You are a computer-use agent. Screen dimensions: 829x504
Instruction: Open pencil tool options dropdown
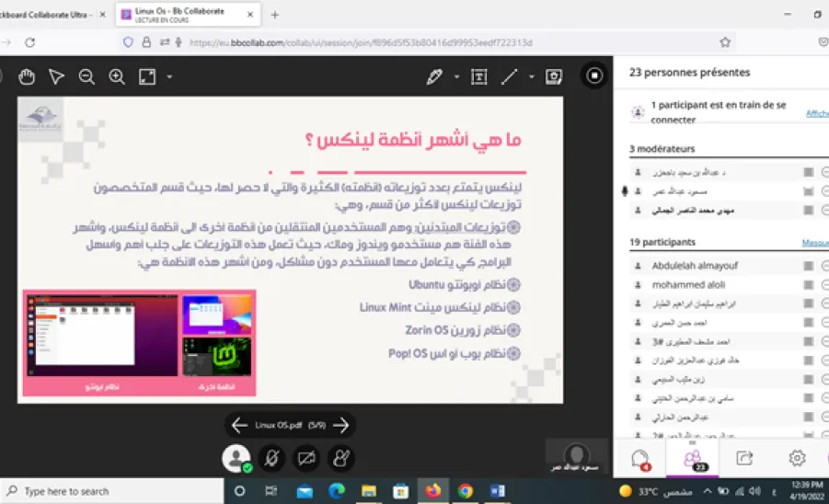click(x=456, y=77)
